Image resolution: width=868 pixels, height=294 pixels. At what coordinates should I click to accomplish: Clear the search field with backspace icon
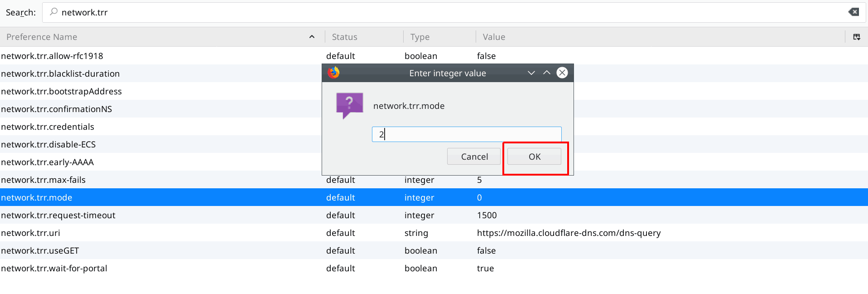(854, 12)
